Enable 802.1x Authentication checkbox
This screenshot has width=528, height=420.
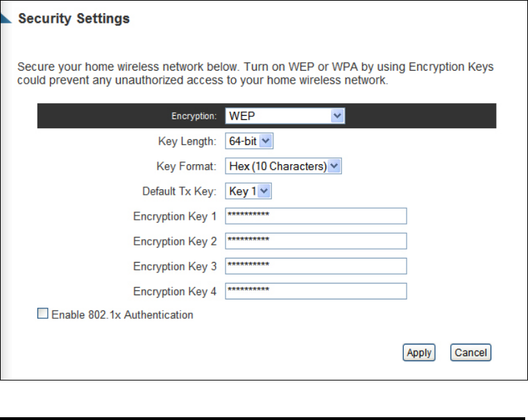(x=43, y=313)
